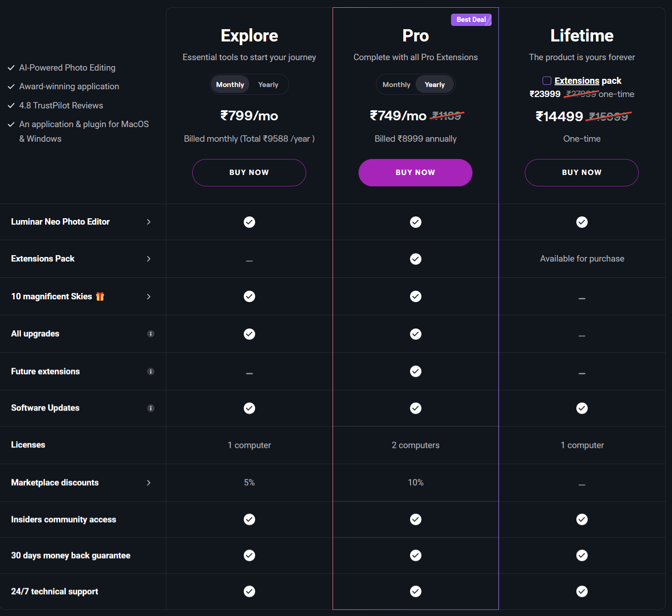Screen dimensions: 672x616
Task: Enable the Extensions pack checkbox under Lifetime
Action: pos(547,81)
